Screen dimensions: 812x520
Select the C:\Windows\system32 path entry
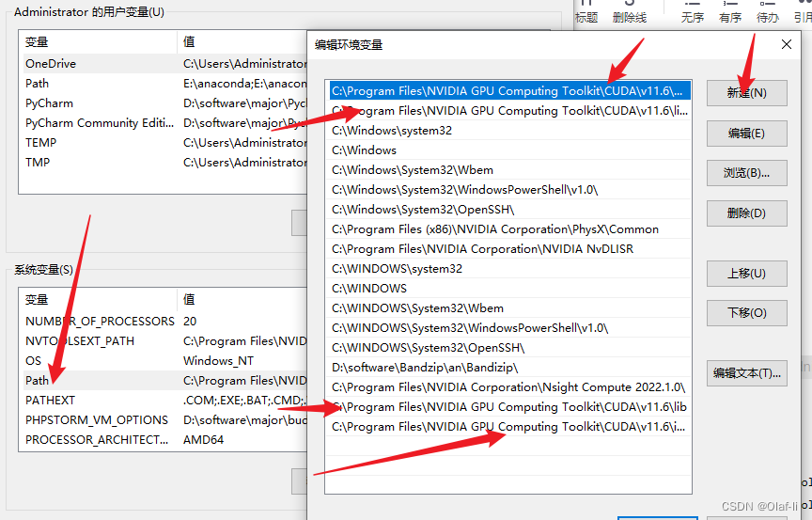[x=508, y=131]
